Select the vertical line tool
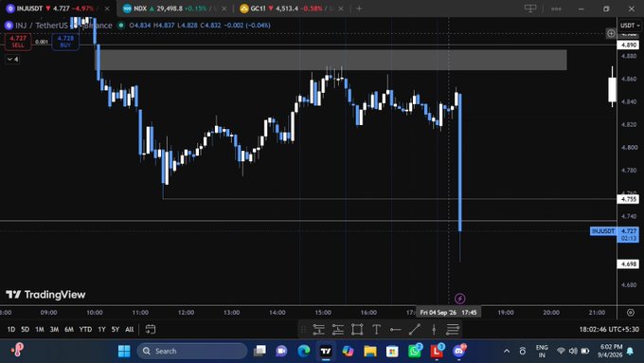 (x=434, y=329)
